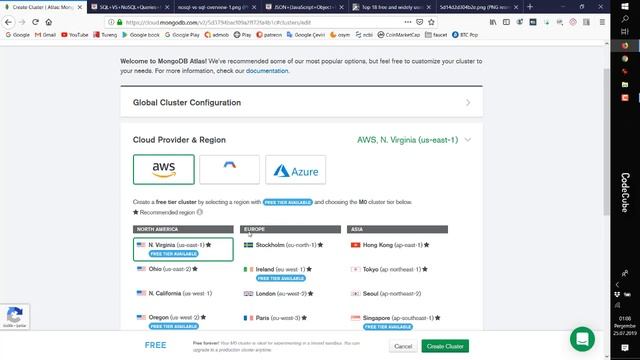The height and width of the screenshot is (360, 640).
Task: Select the Google Cloud provider card
Action: tap(229, 169)
